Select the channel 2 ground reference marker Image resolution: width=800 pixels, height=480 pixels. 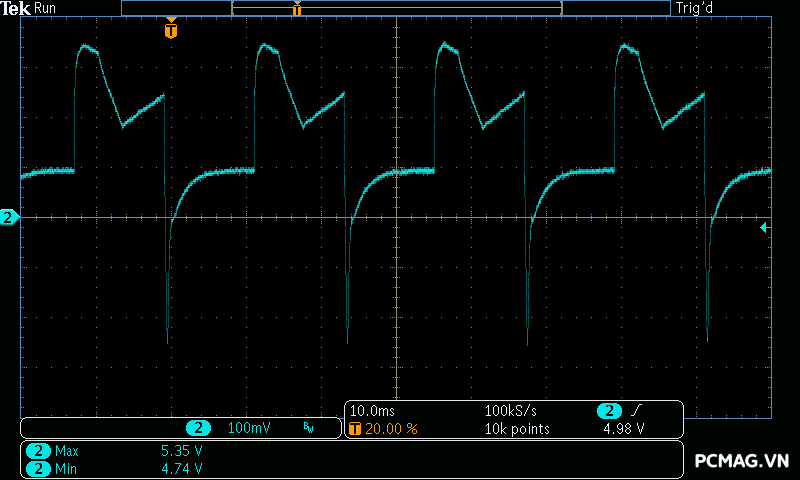point(9,217)
